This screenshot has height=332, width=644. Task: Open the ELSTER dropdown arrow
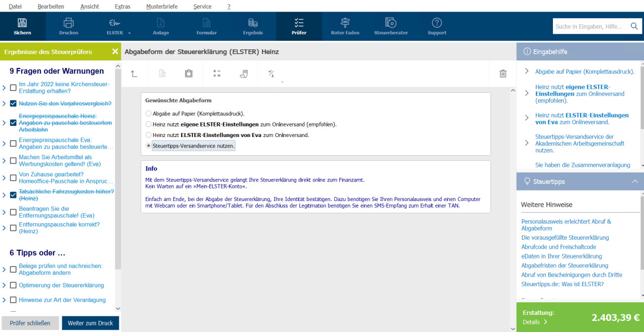coord(129,33)
